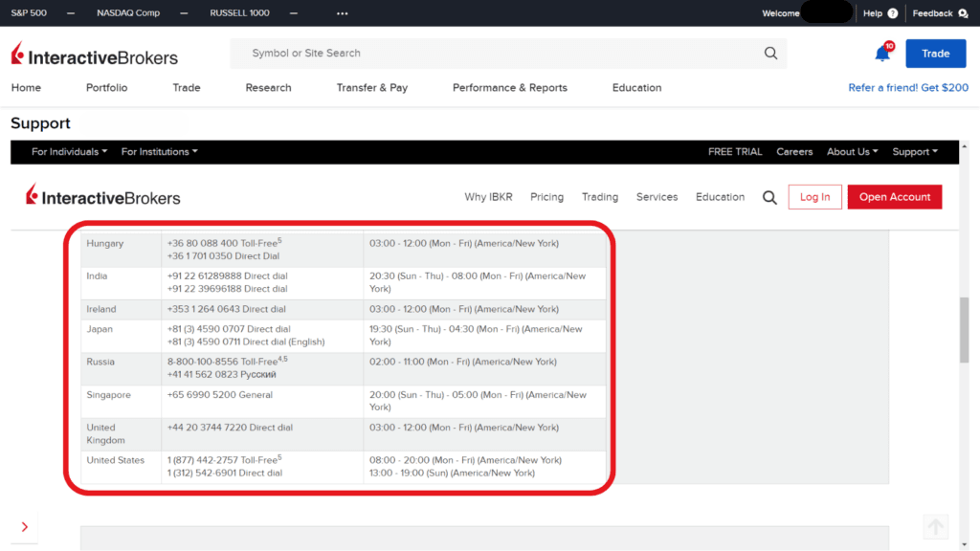980x551 pixels.
Task: Expand the Support dropdown menu
Action: pyautogui.click(x=914, y=151)
